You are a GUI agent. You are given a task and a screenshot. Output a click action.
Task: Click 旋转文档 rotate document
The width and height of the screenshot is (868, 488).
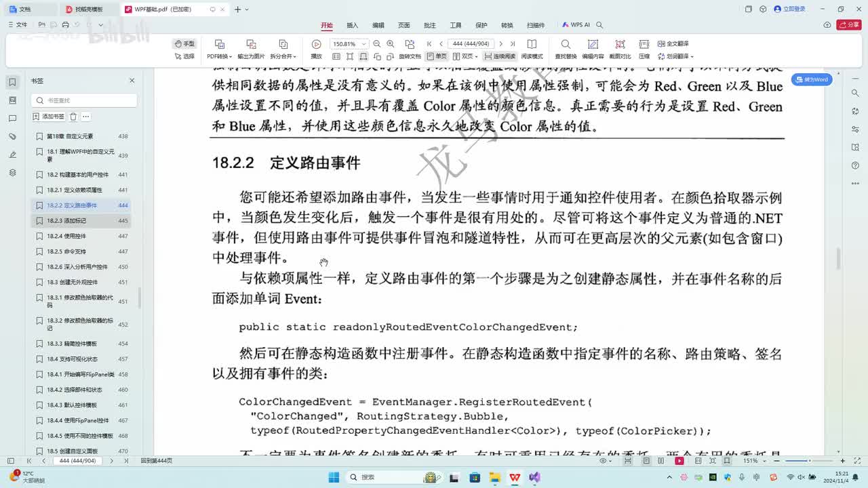(x=410, y=49)
